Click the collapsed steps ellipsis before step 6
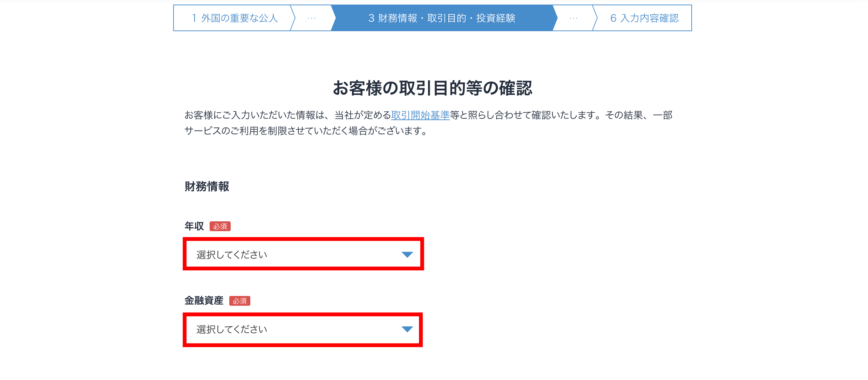Image resolution: width=868 pixels, height=380 pixels. pyautogui.click(x=574, y=18)
